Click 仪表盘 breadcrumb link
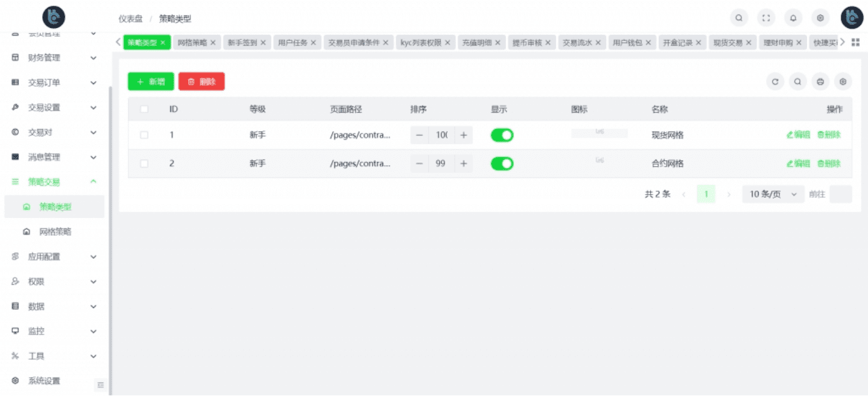The image size is (868, 396). (x=130, y=19)
